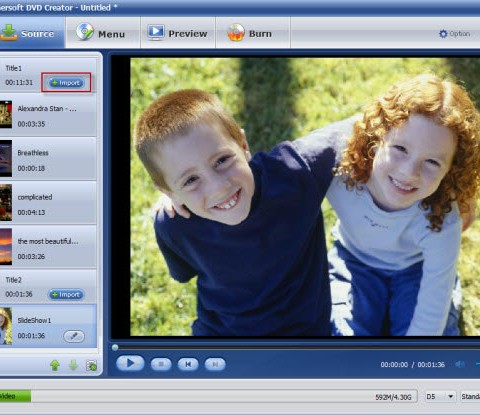Stop the video playback
This screenshot has height=415, width=480.
pos(161,364)
